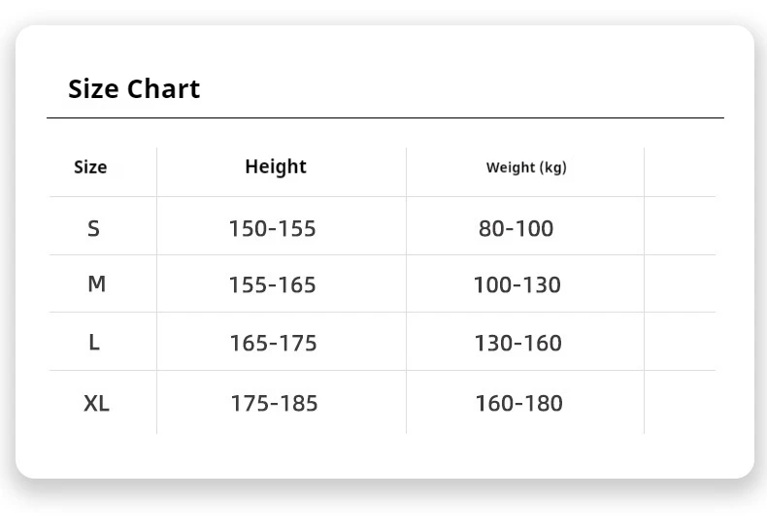Click the 80-100 weight cell
The image size is (767, 532).
tap(516, 228)
